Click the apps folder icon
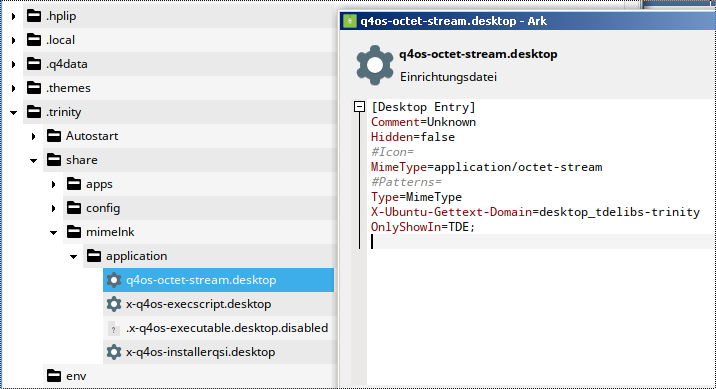Image resolution: width=716 pixels, height=389 pixels. coord(74,184)
